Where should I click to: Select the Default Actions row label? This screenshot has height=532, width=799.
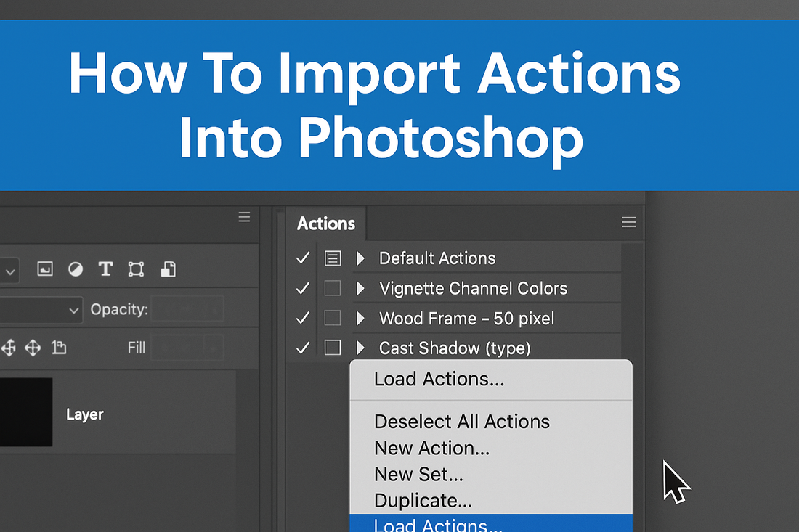coord(437,258)
